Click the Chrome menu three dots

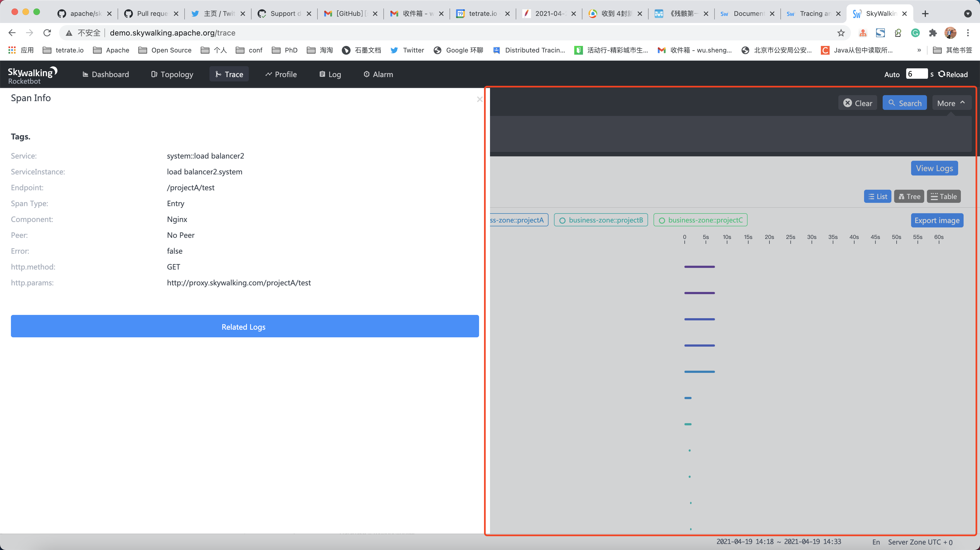[967, 33]
